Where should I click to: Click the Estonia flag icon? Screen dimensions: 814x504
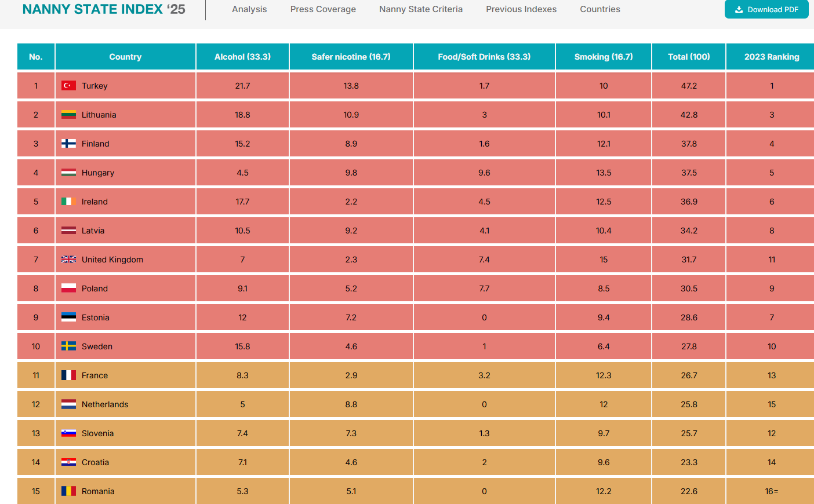coord(68,317)
